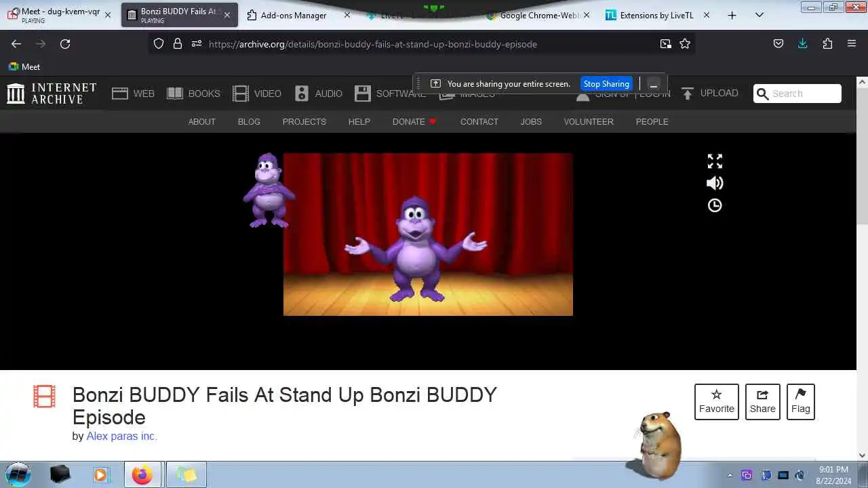Toggle picture-in-picture icon in the URL bar

pos(665,43)
